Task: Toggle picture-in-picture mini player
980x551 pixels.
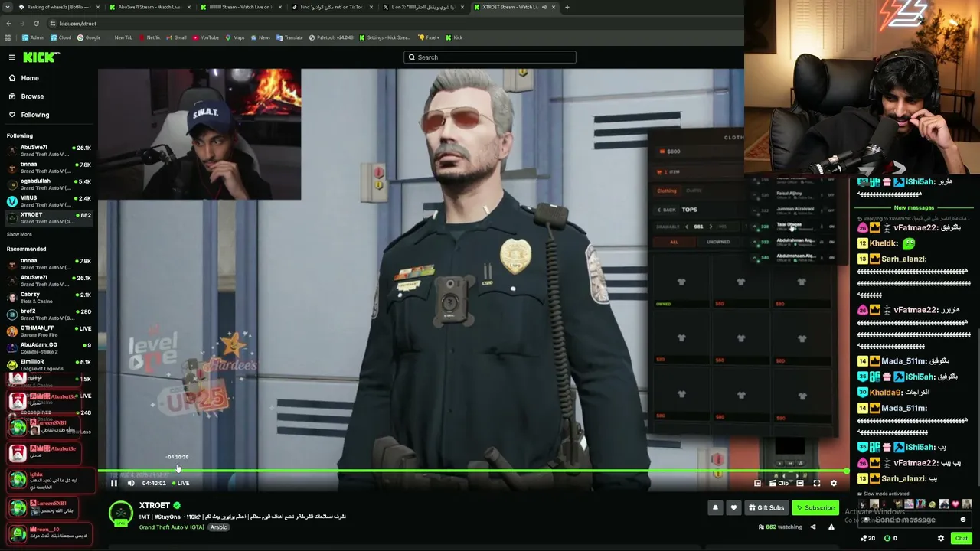Action: point(757,483)
